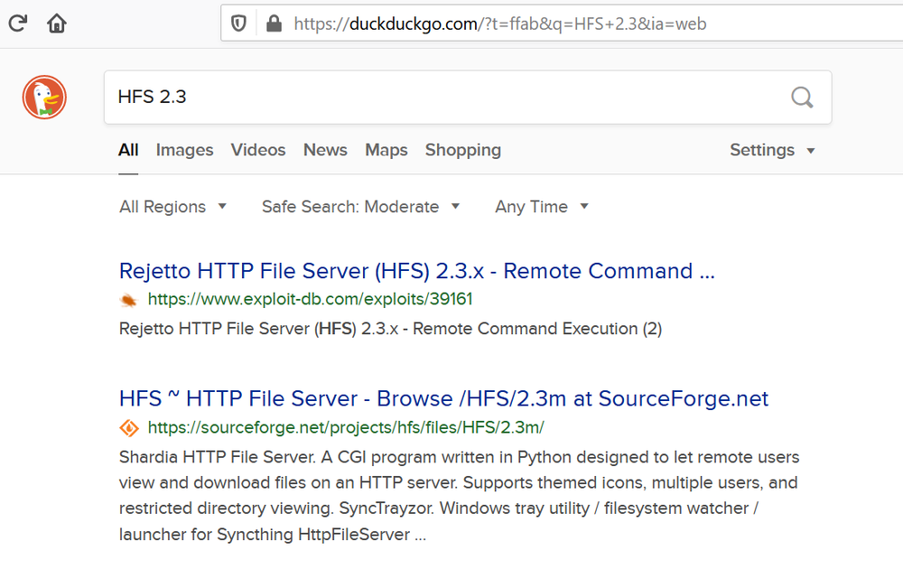The width and height of the screenshot is (903, 588).
Task: Switch to the Shopping tab
Action: [x=463, y=150]
